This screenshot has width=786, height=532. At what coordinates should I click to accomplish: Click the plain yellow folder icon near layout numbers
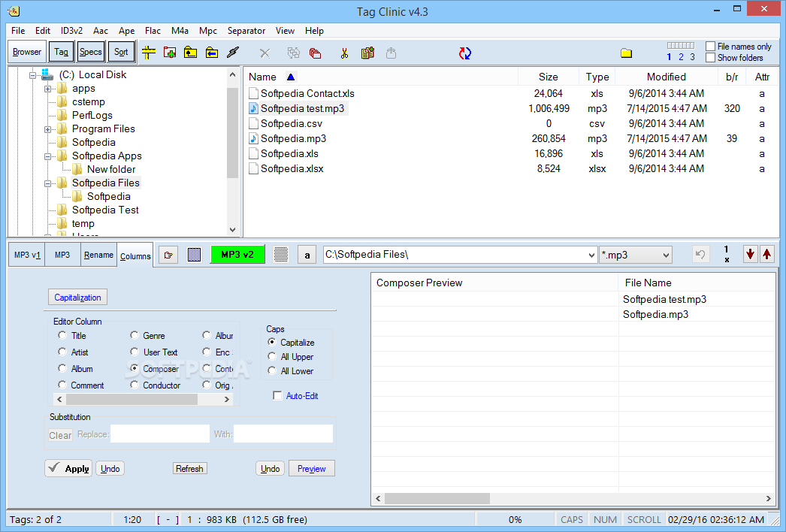pyautogui.click(x=626, y=53)
